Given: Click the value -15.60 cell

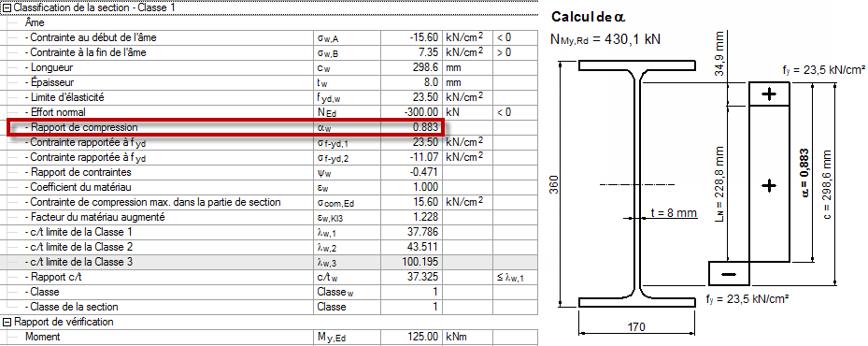Looking at the screenshot, I should point(411,37).
